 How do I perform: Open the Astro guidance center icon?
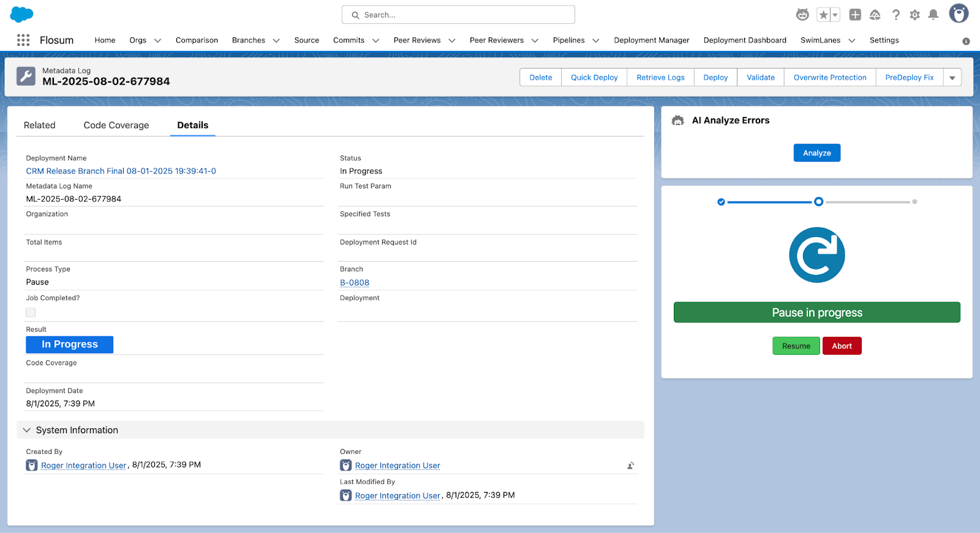coord(802,15)
